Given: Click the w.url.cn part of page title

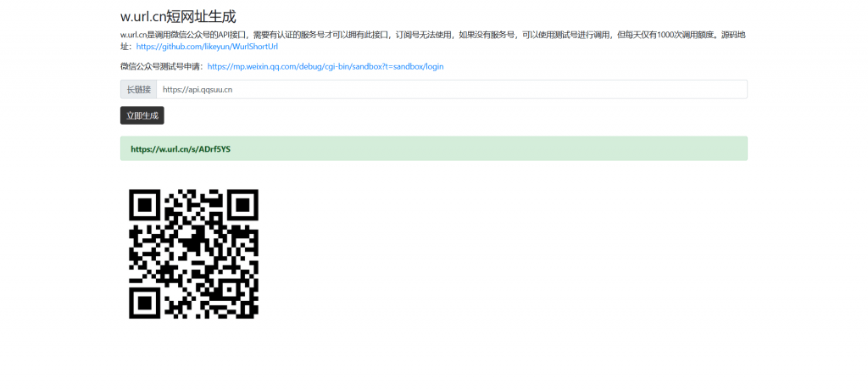Looking at the screenshot, I should (x=144, y=16).
